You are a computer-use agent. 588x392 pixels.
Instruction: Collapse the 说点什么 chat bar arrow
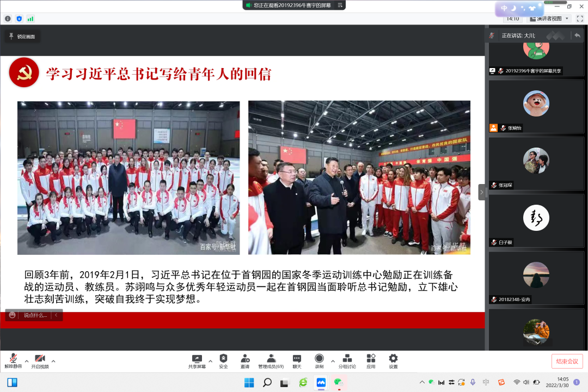point(56,315)
